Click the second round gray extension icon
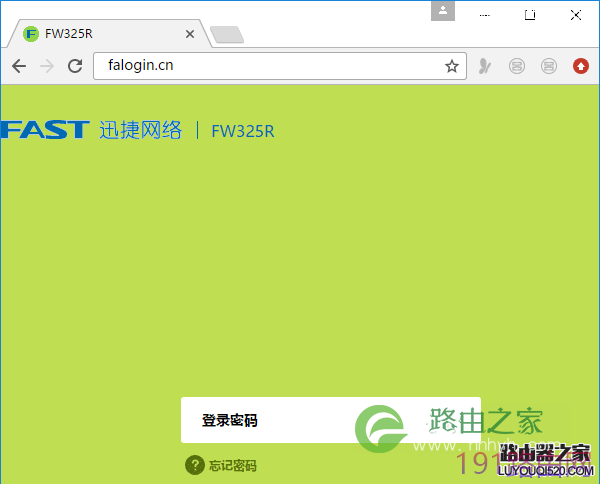Image resolution: width=600 pixels, height=484 pixels. point(549,66)
